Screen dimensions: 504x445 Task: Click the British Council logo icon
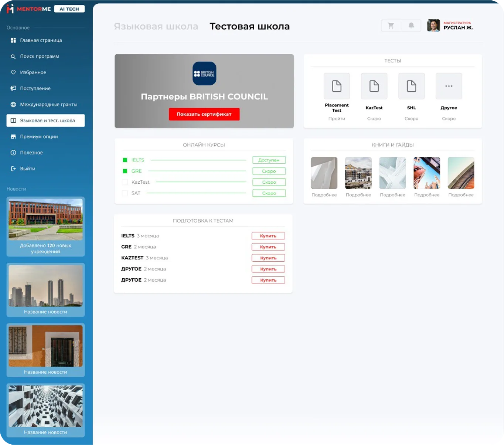click(x=204, y=73)
